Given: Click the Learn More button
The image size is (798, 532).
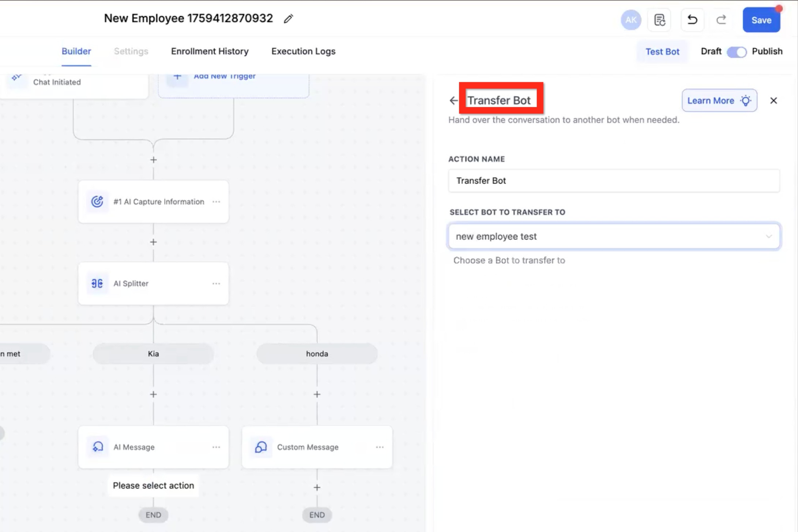Looking at the screenshot, I should tap(719, 101).
